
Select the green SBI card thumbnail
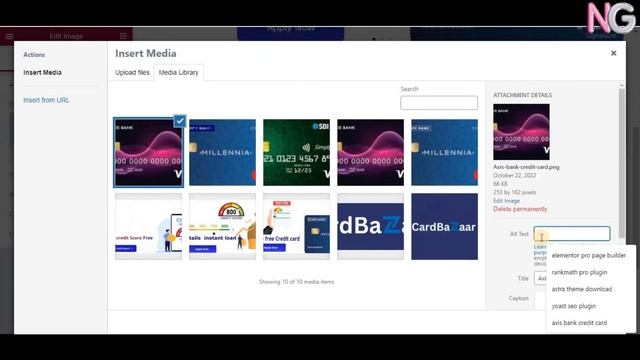(x=296, y=152)
